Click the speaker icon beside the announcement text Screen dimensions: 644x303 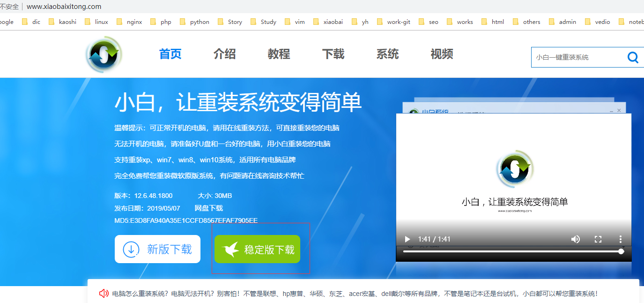pos(104,293)
